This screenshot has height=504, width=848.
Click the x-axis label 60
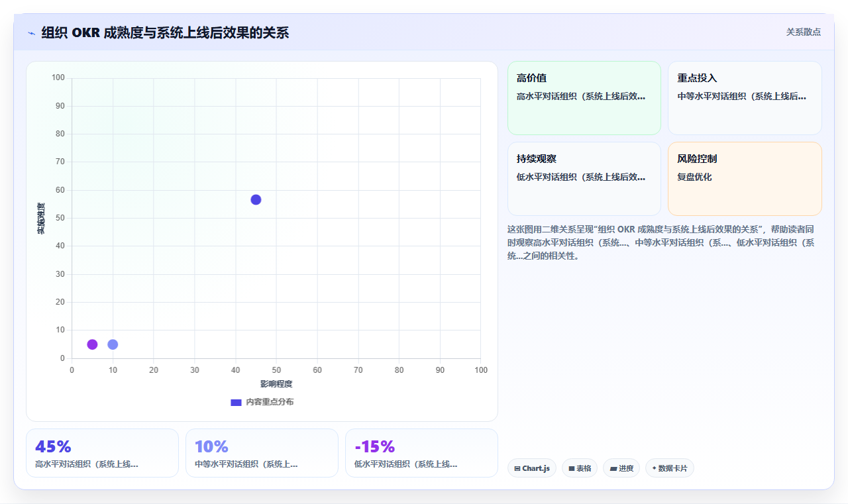317,370
